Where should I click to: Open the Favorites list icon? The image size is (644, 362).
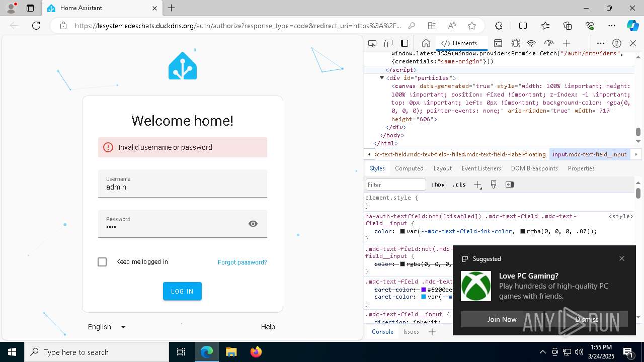pyautogui.click(x=545, y=26)
